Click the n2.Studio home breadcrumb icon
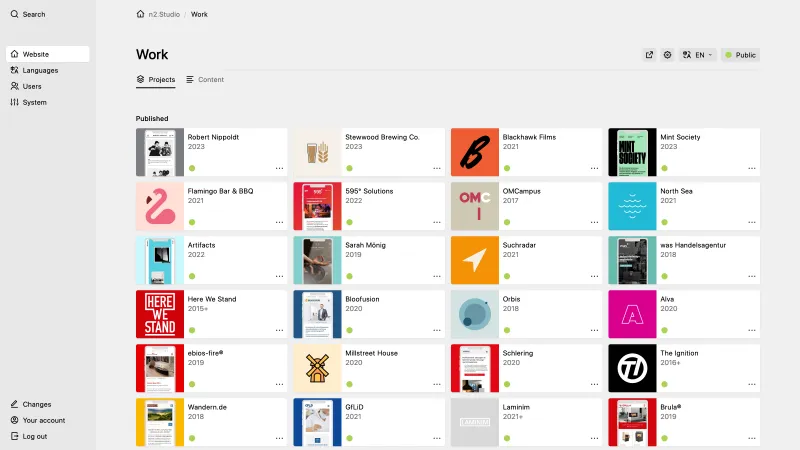The width and height of the screenshot is (800, 450). coord(141,14)
